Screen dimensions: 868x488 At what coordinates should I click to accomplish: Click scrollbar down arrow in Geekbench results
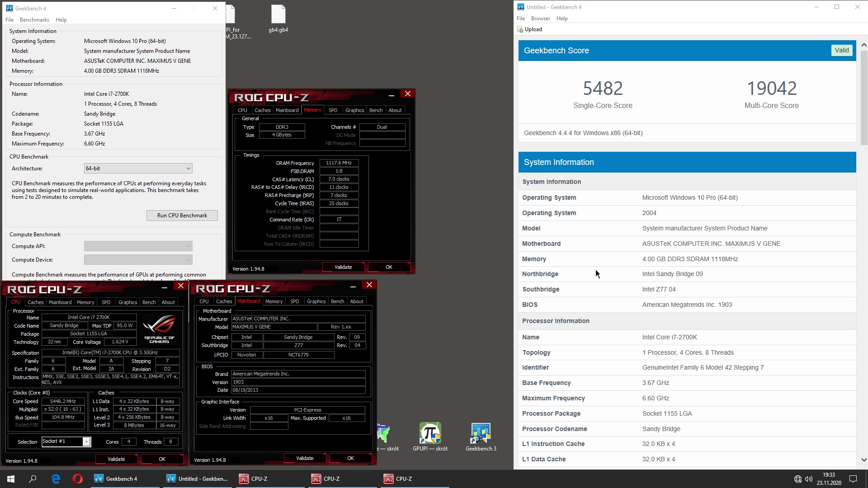[864, 460]
